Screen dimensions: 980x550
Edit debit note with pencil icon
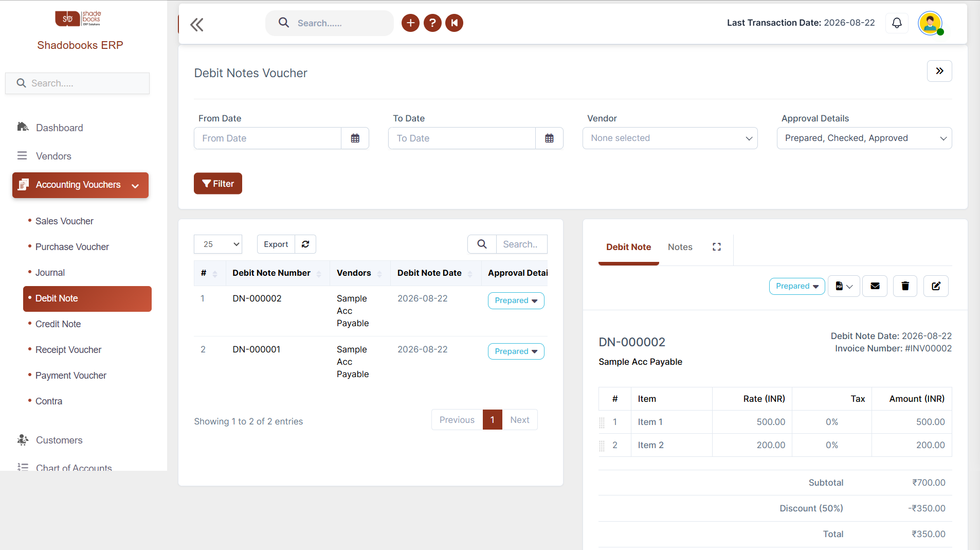tap(936, 286)
